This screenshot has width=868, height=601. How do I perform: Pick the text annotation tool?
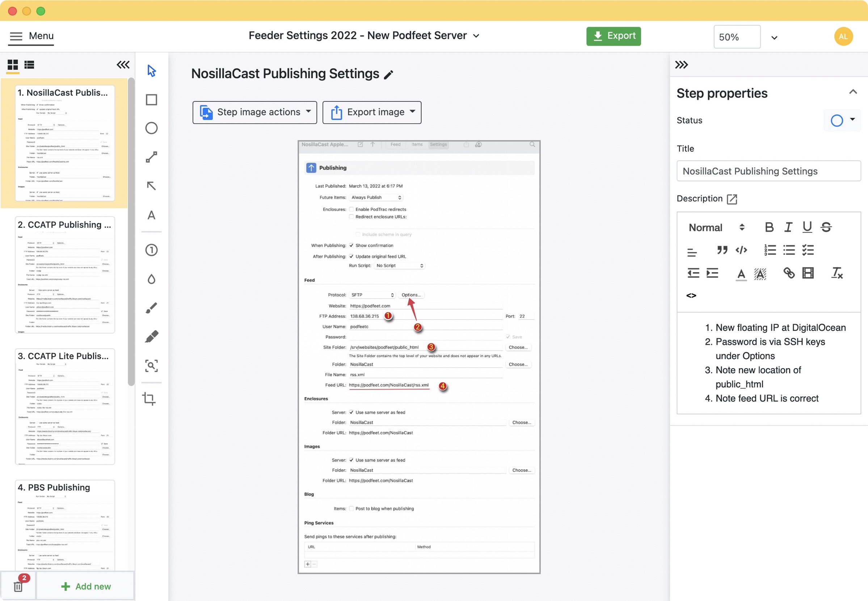tap(151, 215)
